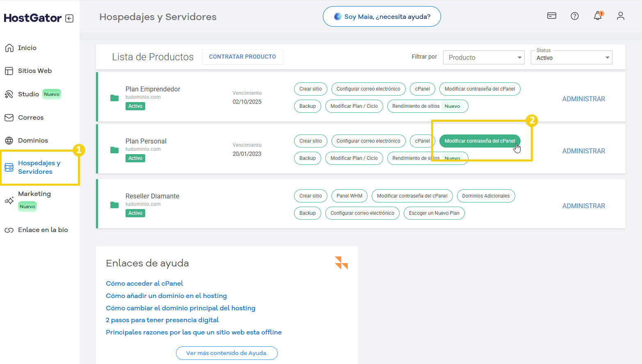Open link Cómo acceder al cPanel

pyautogui.click(x=144, y=284)
